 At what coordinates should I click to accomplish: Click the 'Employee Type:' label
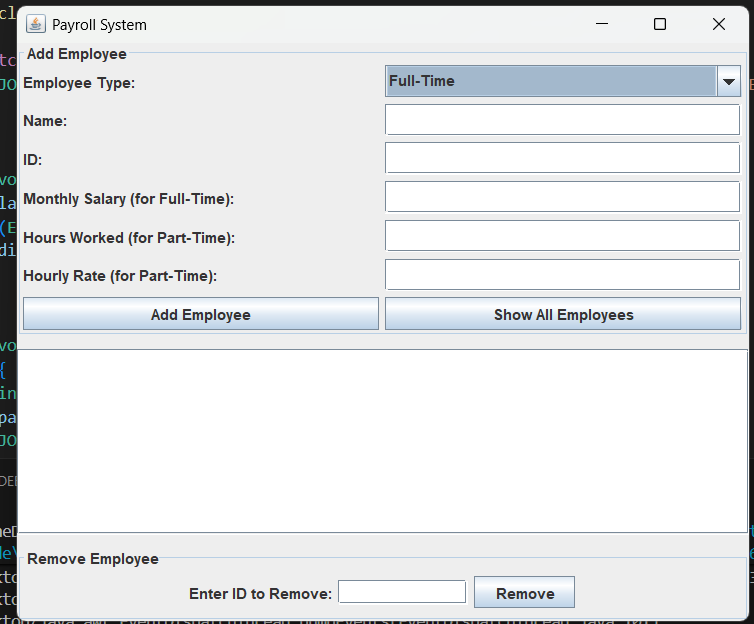[79, 83]
